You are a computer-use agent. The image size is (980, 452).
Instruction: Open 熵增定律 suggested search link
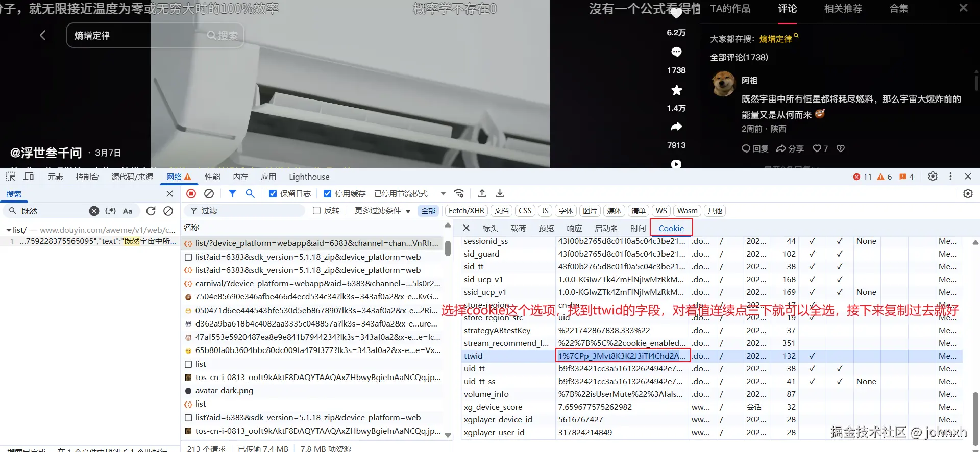(775, 39)
